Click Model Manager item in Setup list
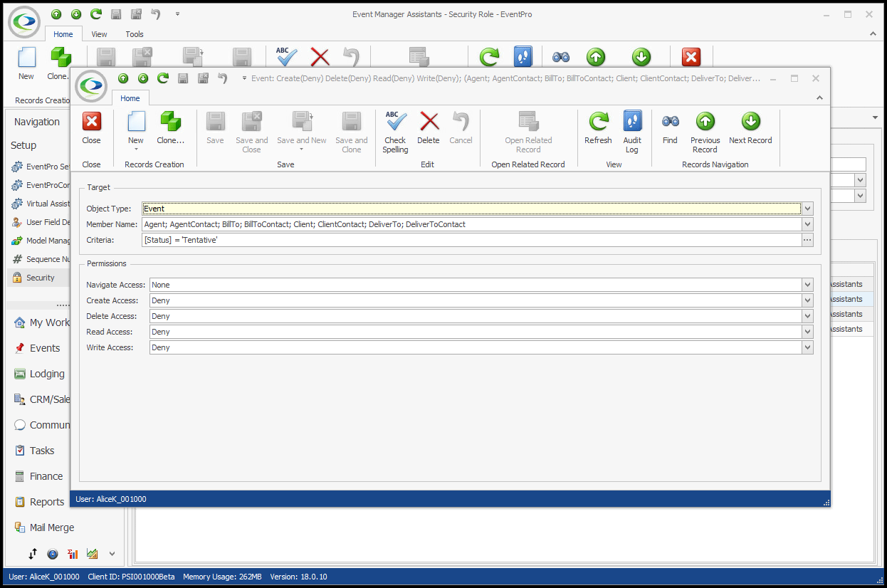887x588 pixels. pyautogui.click(x=41, y=241)
